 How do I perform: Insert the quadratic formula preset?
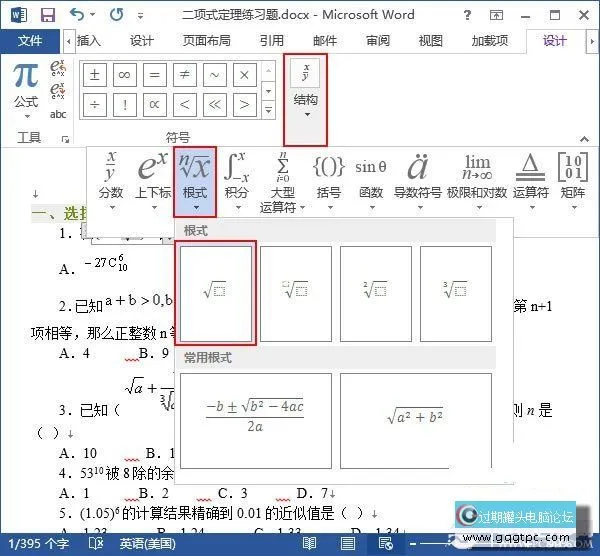255,415
